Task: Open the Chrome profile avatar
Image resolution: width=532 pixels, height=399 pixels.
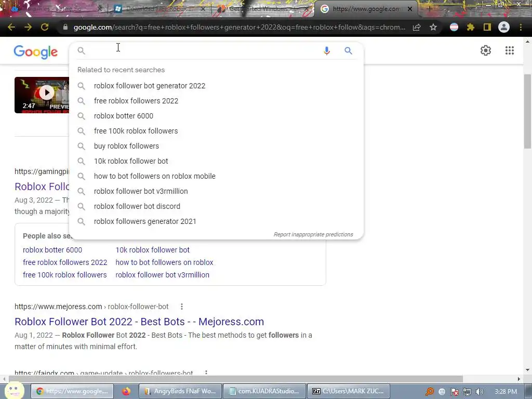Action: (x=504, y=27)
